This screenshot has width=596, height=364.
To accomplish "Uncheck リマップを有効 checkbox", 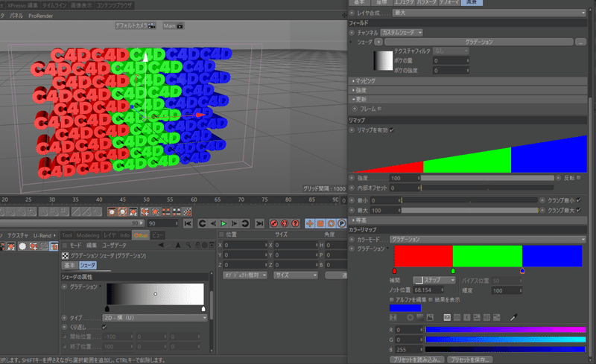I will 392,130.
